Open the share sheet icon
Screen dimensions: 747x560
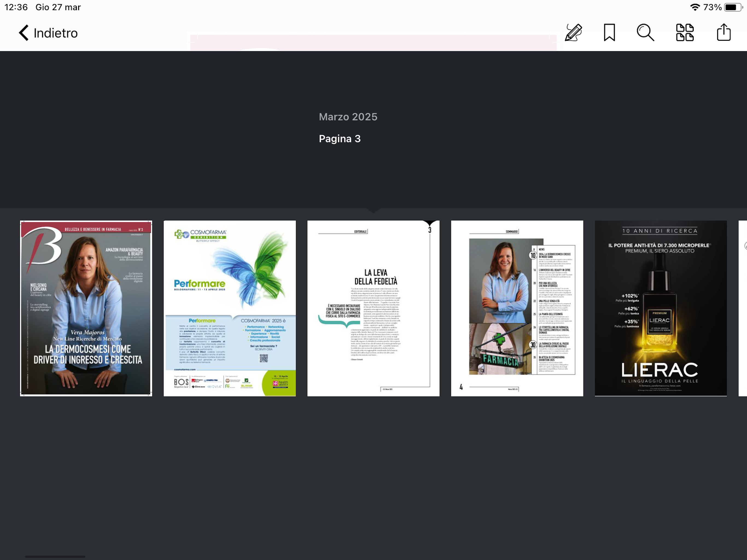coord(724,33)
